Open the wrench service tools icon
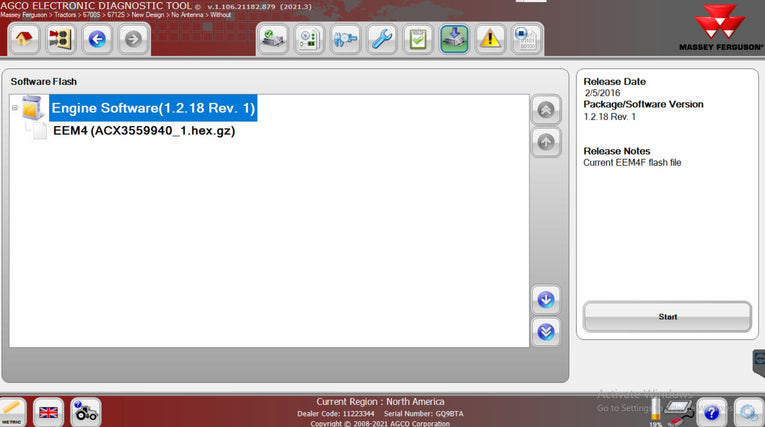The height and width of the screenshot is (427, 765). (x=382, y=39)
